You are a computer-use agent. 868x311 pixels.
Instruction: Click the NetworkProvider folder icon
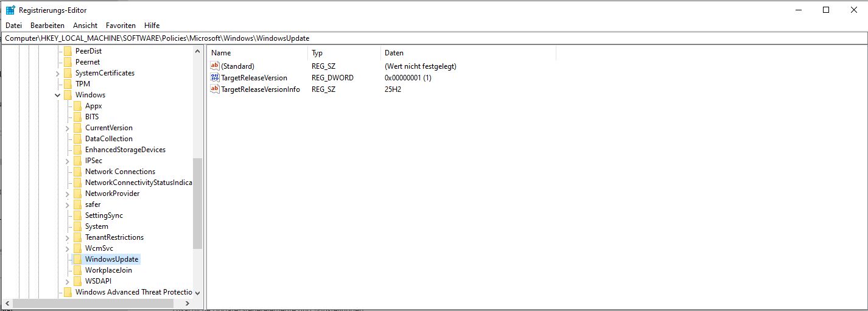click(x=77, y=194)
